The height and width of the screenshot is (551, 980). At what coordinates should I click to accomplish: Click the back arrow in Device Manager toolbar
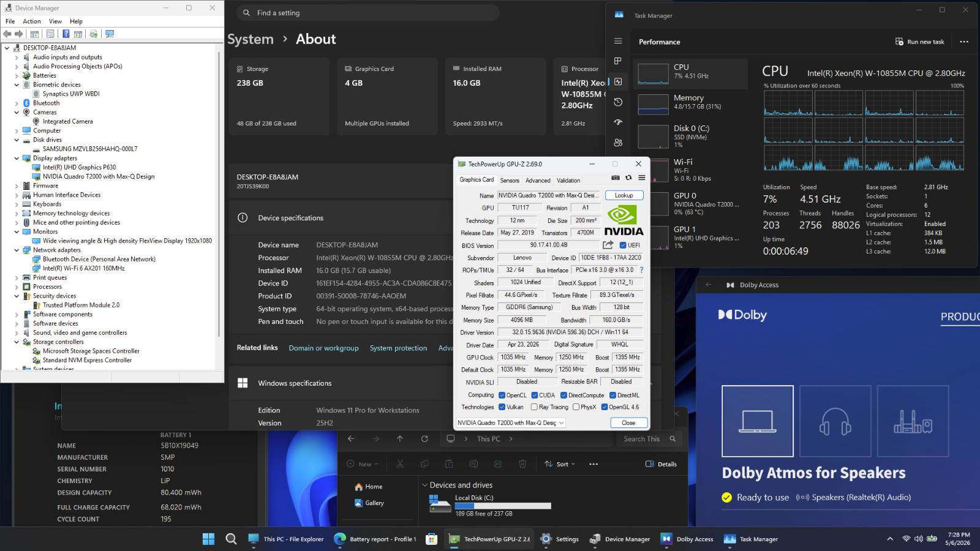point(7,34)
